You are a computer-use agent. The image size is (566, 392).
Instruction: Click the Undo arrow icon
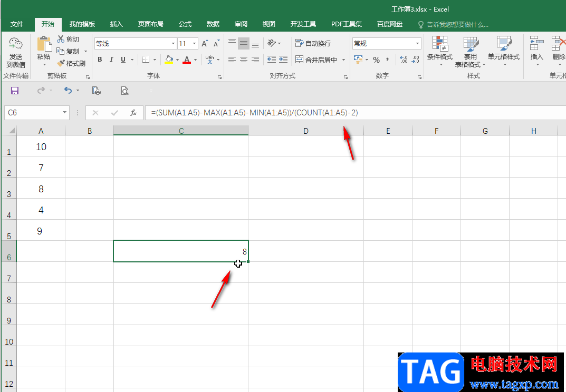(68, 90)
